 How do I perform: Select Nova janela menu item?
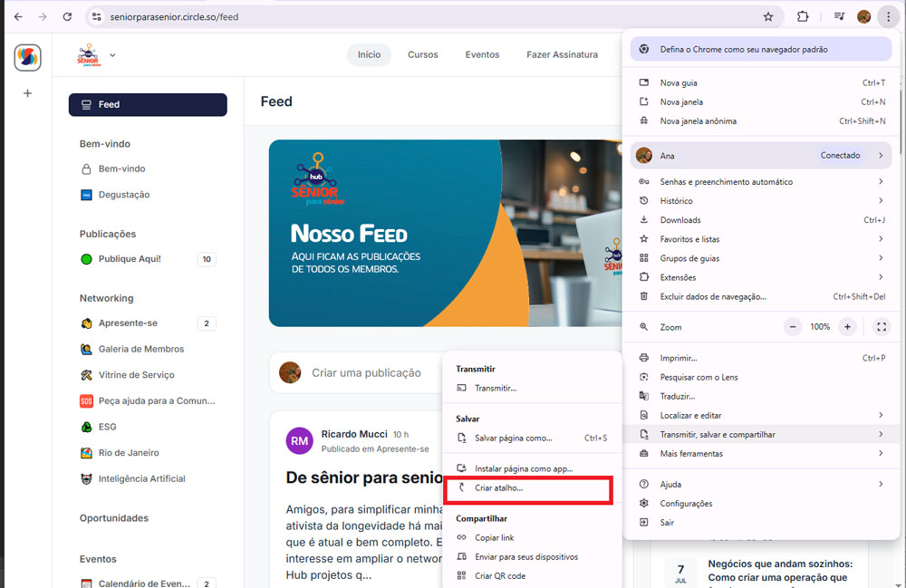point(761,101)
